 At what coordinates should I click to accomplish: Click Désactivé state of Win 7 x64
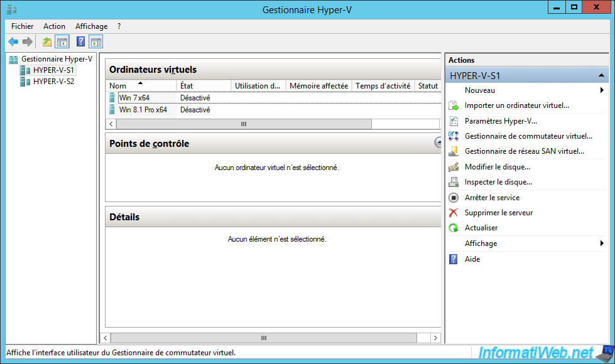195,97
